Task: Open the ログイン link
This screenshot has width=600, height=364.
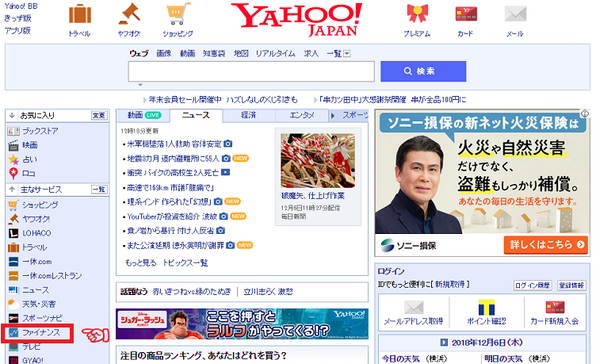Action: [x=391, y=271]
